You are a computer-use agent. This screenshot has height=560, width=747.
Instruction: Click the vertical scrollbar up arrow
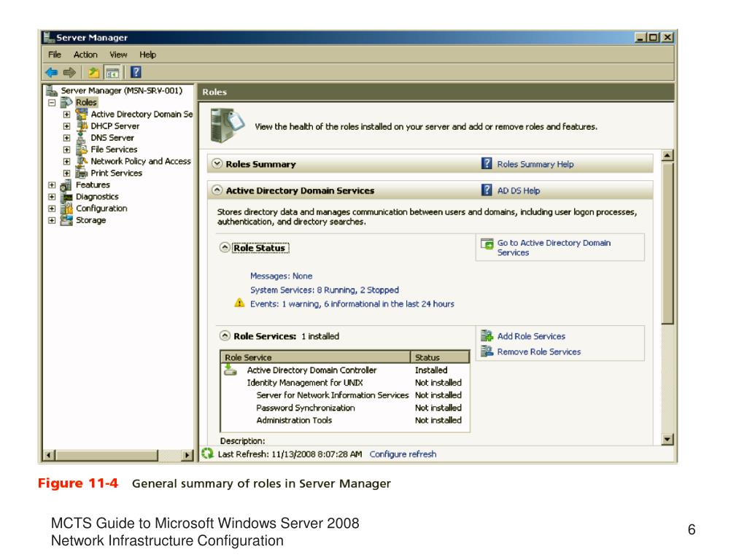pyautogui.click(x=667, y=155)
